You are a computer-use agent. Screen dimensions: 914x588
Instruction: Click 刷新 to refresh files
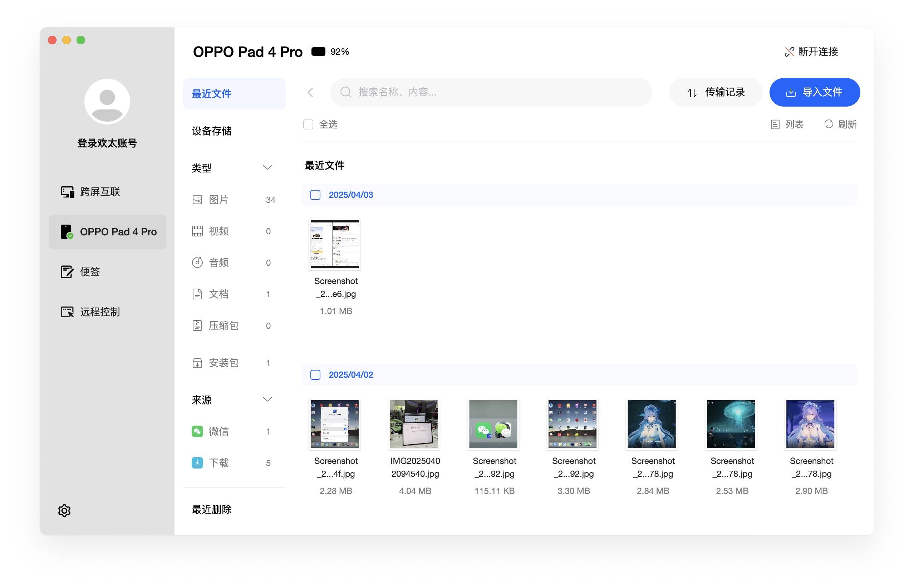pyautogui.click(x=840, y=124)
